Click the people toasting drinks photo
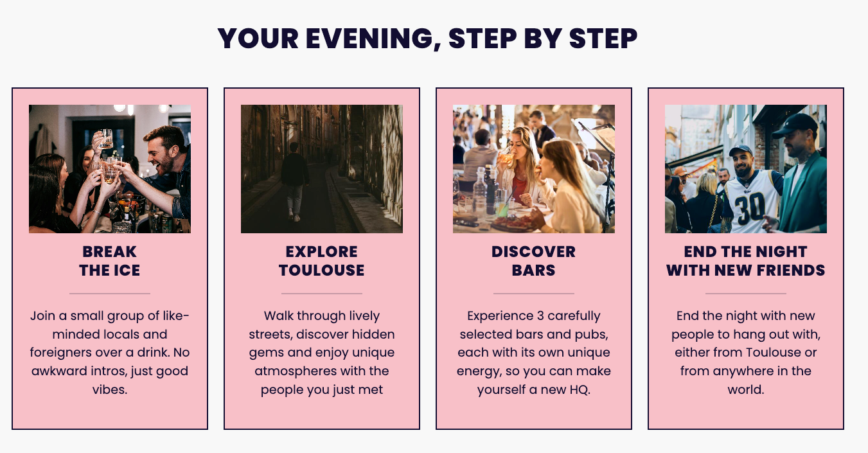The image size is (868, 453). click(x=110, y=169)
